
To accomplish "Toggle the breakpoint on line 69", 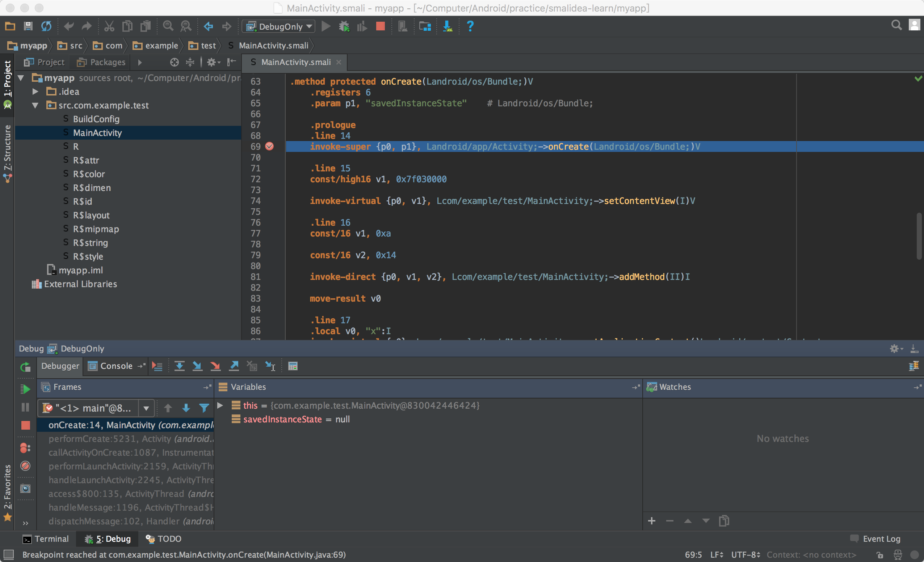I will [269, 146].
